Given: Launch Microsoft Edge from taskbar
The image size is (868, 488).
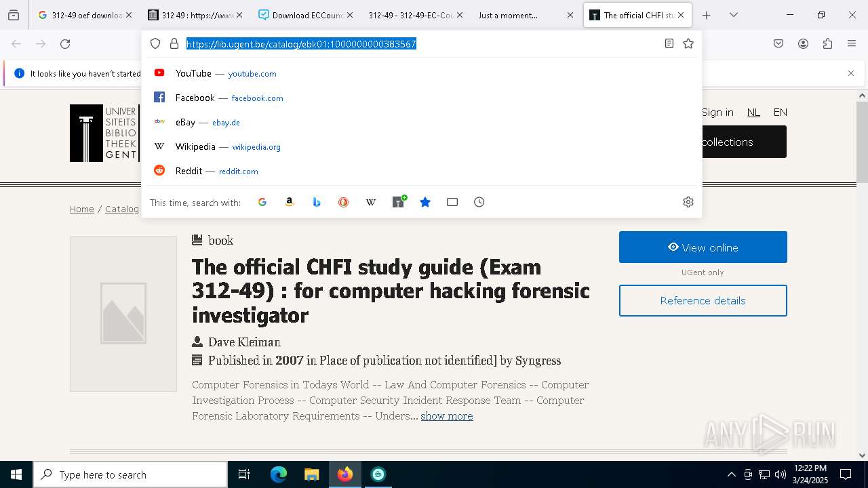Looking at the screenshot, I should pos(279,474).
